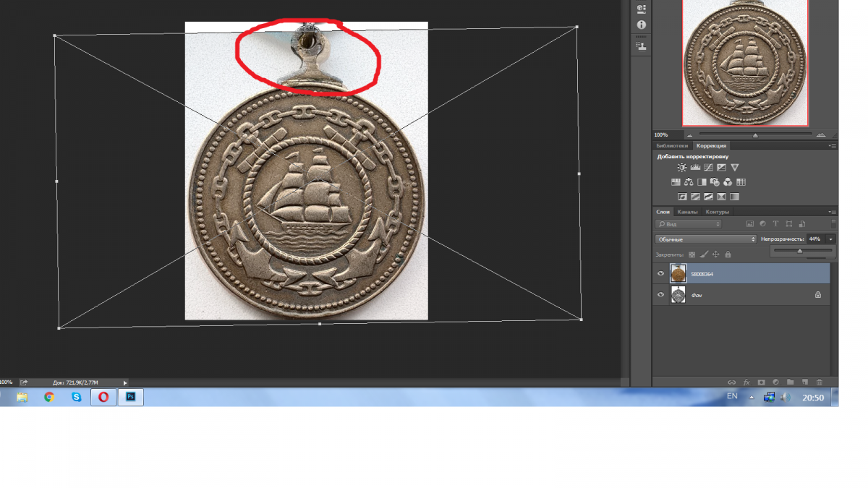Add an Exposure adjustment
This screenshot has width=868, height=488.
click(x=721, y=168)
